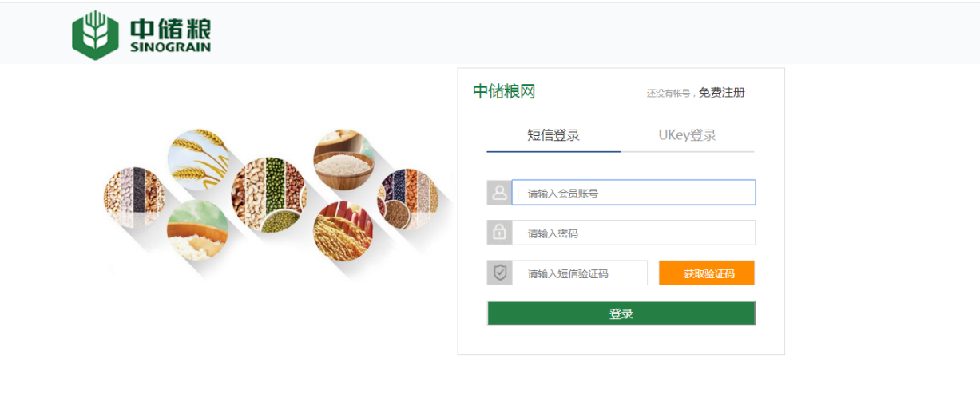The height and width of the screenshot is (399, 980).
Task: Click the rightmost colorful grains circle image
Action: pos(407,198)
